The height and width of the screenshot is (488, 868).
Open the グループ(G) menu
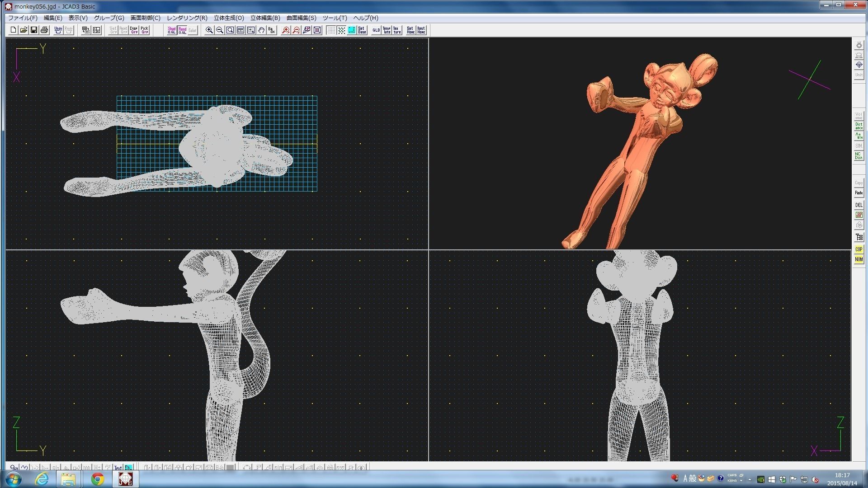(109, 18)
